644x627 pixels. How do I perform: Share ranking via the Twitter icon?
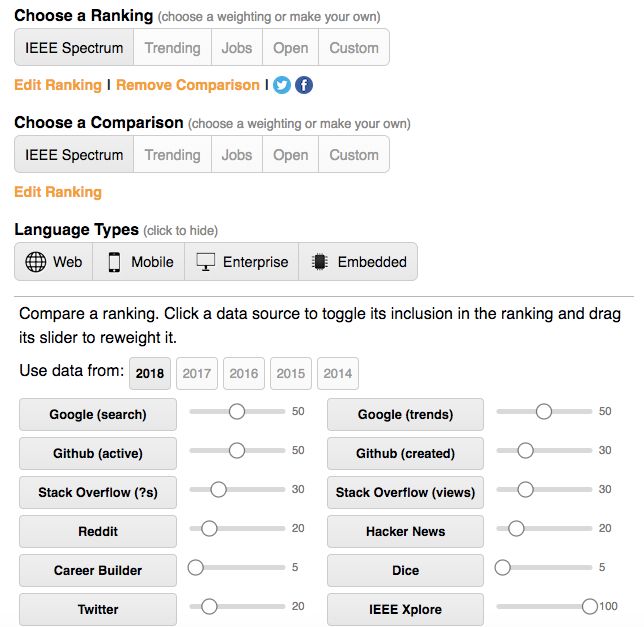(x=282, y=85)
